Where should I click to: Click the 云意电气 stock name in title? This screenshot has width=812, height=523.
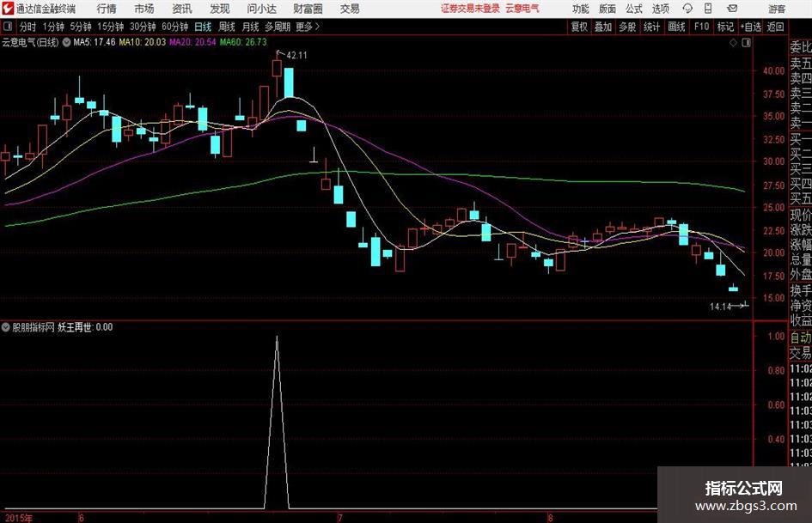pyautogui.click(x=522, y=9)
